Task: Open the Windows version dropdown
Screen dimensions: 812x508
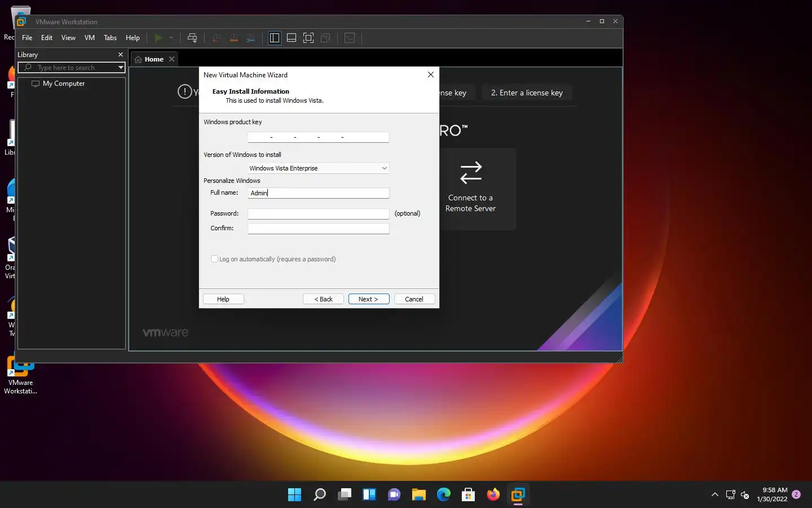Action: [x=319, y=168]
